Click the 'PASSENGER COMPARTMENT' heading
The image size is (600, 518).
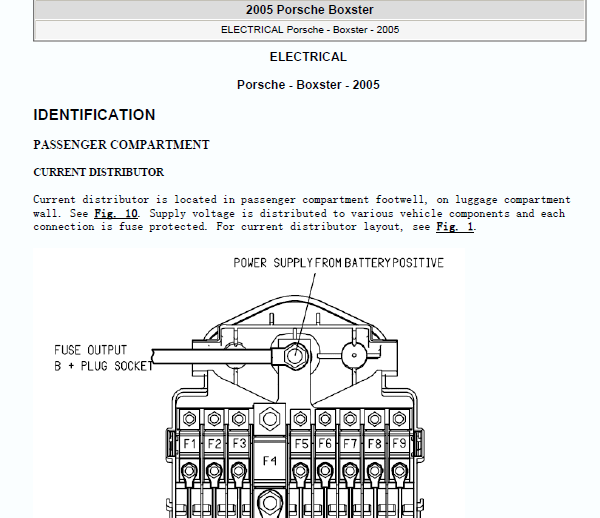pyautogui.click(x=121, y=145)
